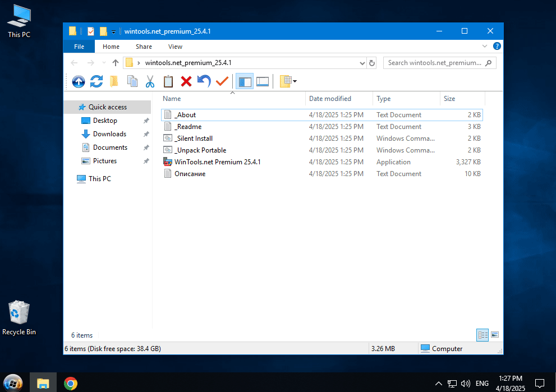Click the network tray icon
556x392 pixels.
point(452,384)
